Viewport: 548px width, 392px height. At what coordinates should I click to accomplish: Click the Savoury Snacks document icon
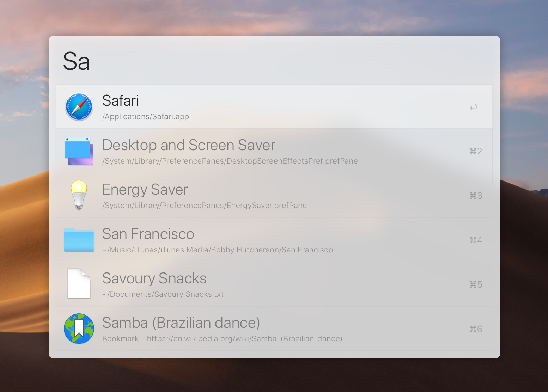click(79, 284)
